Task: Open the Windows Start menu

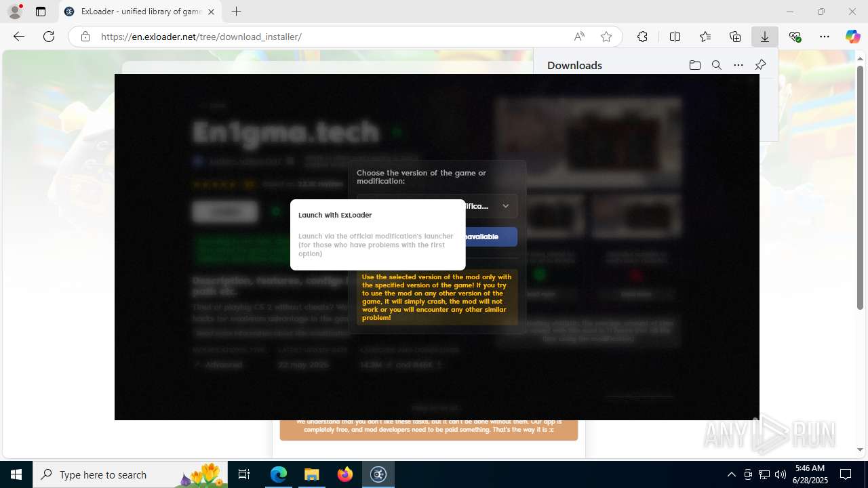Action: [x=16, y=474]
